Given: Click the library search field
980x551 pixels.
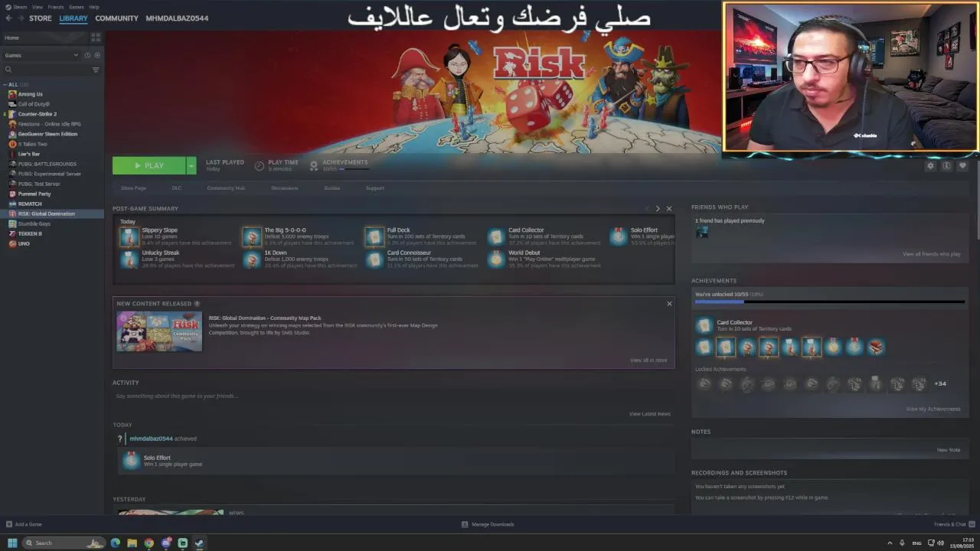Looking at the screenshot, I should tap(46, 70).
